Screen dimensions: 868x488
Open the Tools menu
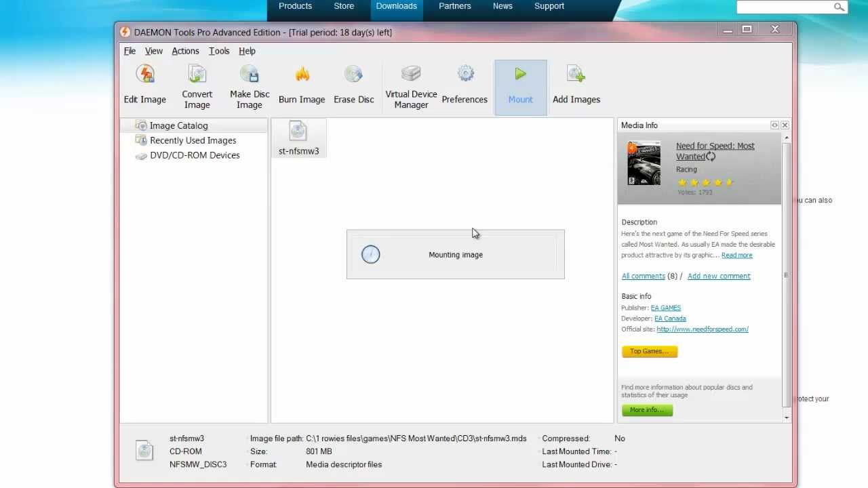[x=219, y=51]
